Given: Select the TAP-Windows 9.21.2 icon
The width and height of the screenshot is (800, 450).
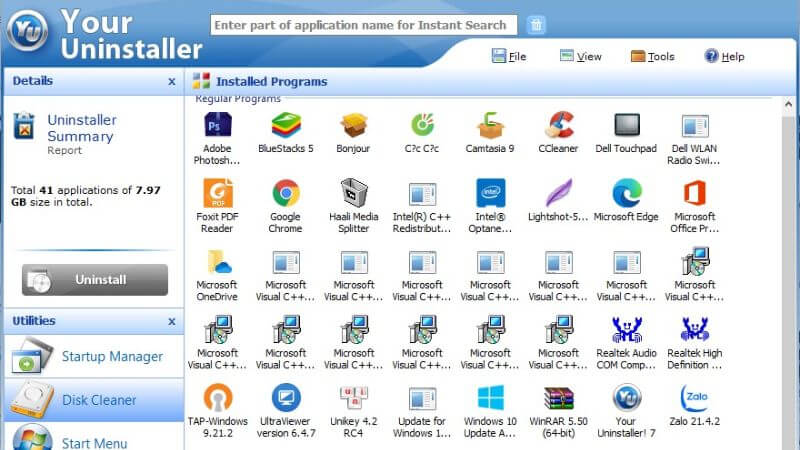Looking at the screenshot, I should 218,398.
